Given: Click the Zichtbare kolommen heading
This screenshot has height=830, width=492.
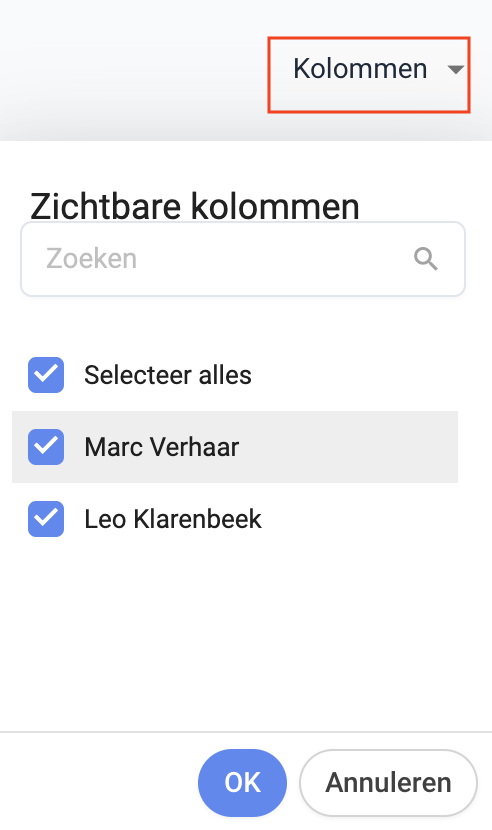Looking at the screenshot, I should (194, 205).
